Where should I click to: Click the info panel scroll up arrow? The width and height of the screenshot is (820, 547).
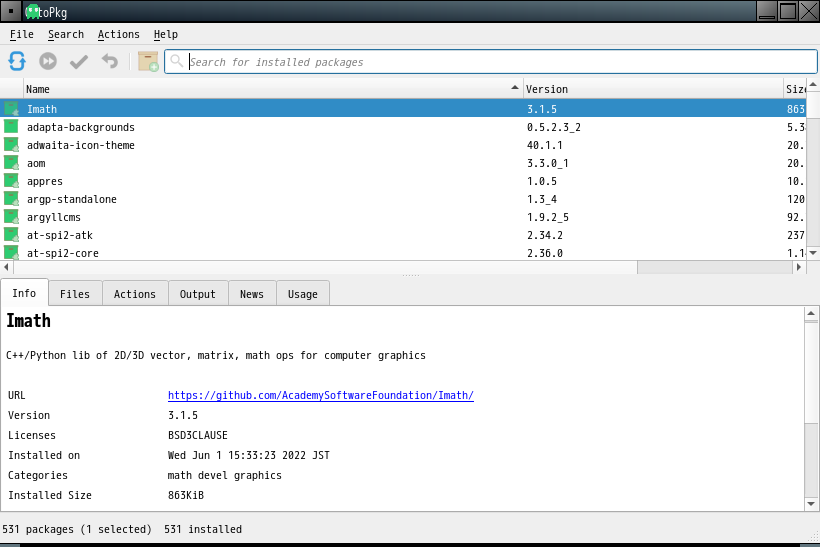tap(811, 314)
